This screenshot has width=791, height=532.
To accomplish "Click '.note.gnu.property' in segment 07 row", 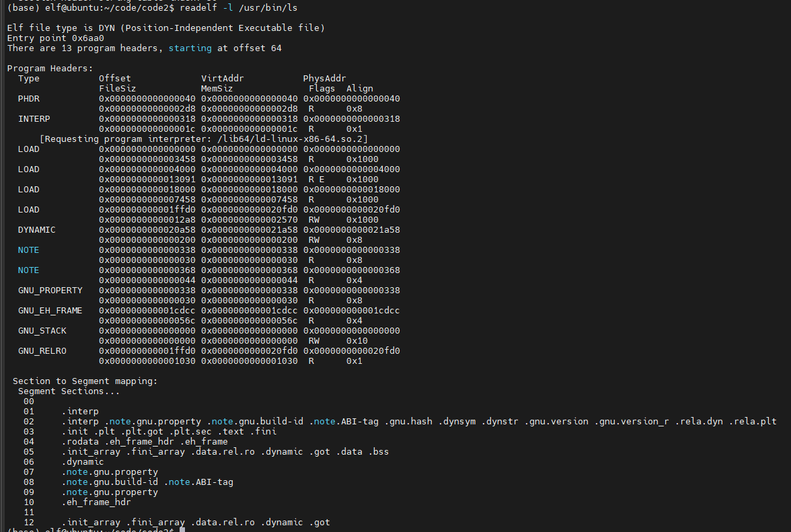I will coord(110,472).
